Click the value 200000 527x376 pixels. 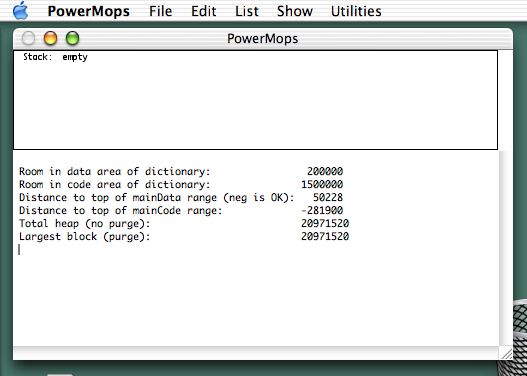(x=325, y=171)
